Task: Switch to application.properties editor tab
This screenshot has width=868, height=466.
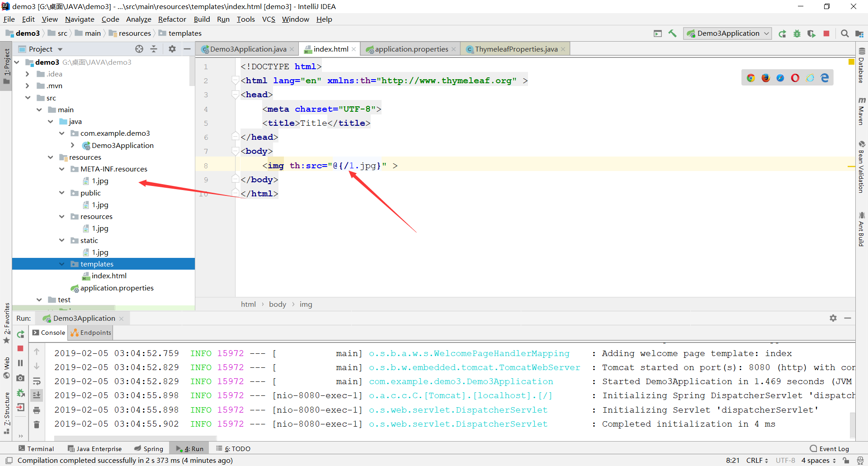Action: 411,49
